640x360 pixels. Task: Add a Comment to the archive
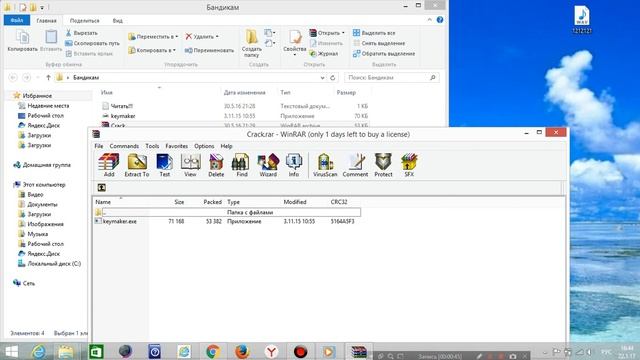[355, 165]
